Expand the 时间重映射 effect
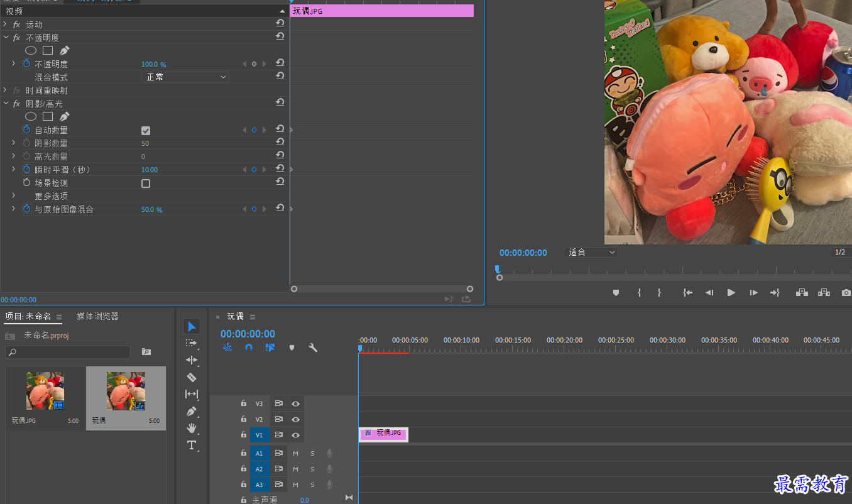Viewport: 852px width, 504px height. [x=5, y=90]
